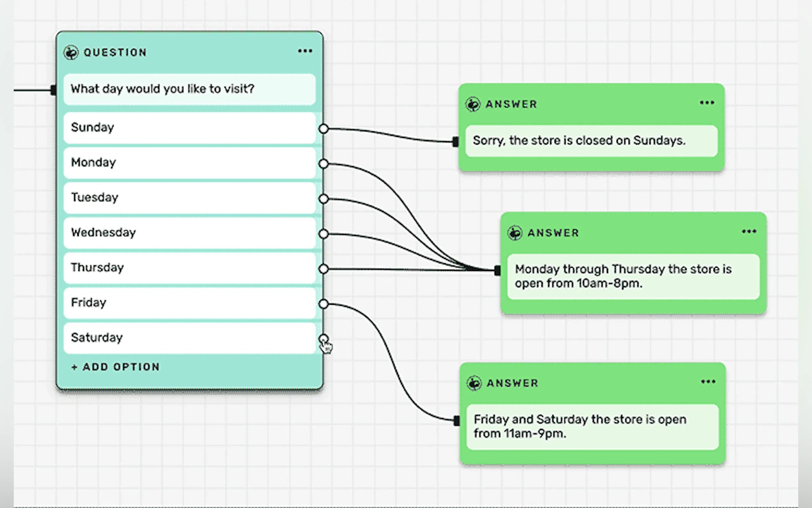Open the Sundays answer card options menu

707,103
